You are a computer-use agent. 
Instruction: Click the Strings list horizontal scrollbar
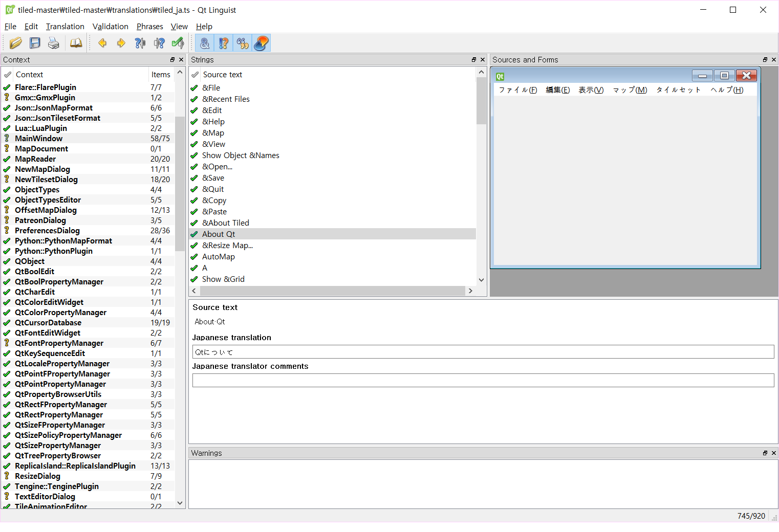[332, 291]
